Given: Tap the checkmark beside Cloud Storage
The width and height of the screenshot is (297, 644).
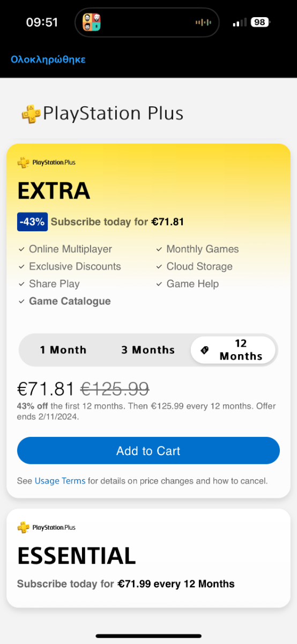Looking at the screenshot, I should (x=159, y=267).
